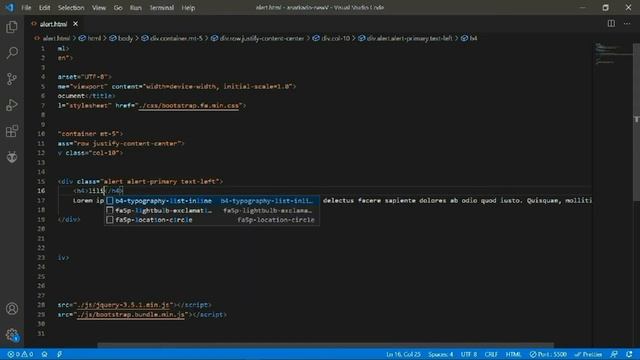This screenshot has height=360, width=640.
Task: Click div.alert.alert-primary.text-left breadcrumb
Action: click(409, 38)
